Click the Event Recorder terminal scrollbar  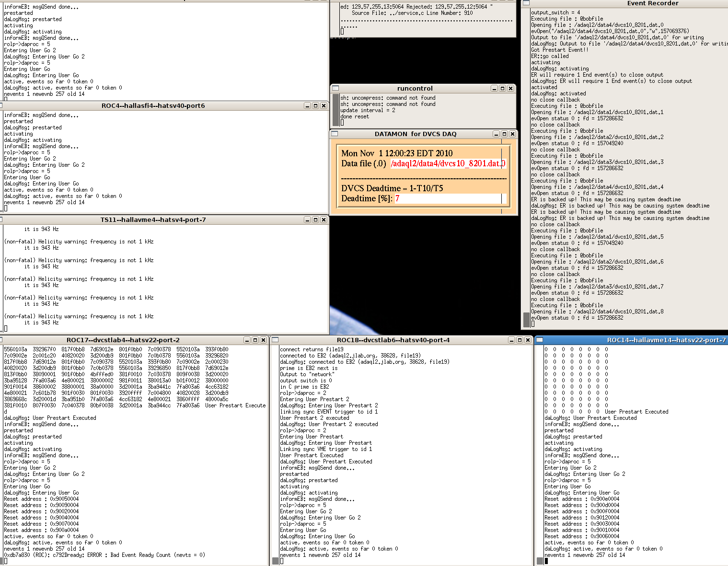pos(527,168)
